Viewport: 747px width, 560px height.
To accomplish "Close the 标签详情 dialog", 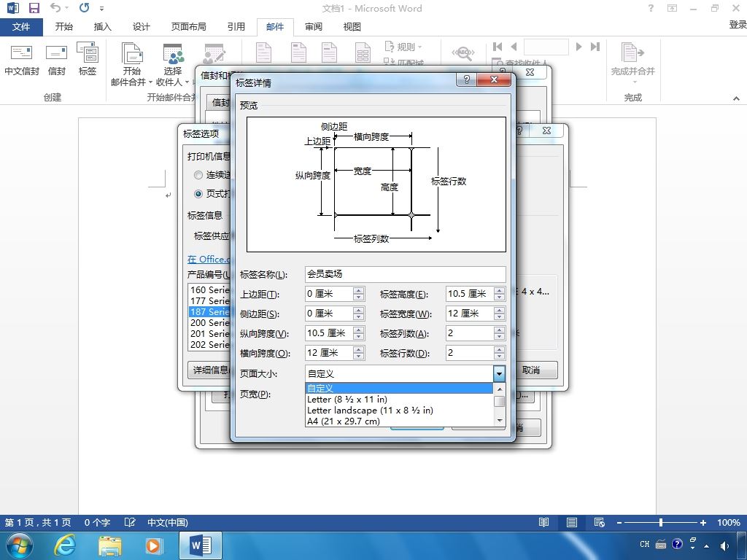I will [x=494, y=79].
